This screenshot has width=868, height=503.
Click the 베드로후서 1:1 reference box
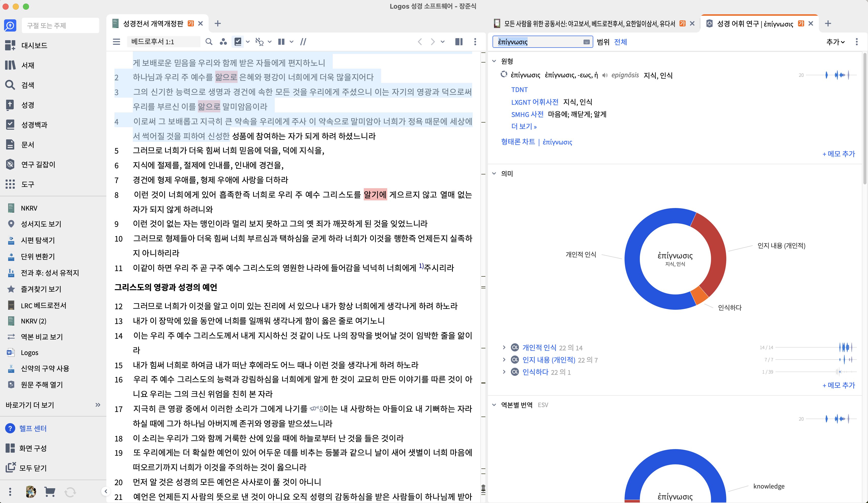[x=163, y=42]
